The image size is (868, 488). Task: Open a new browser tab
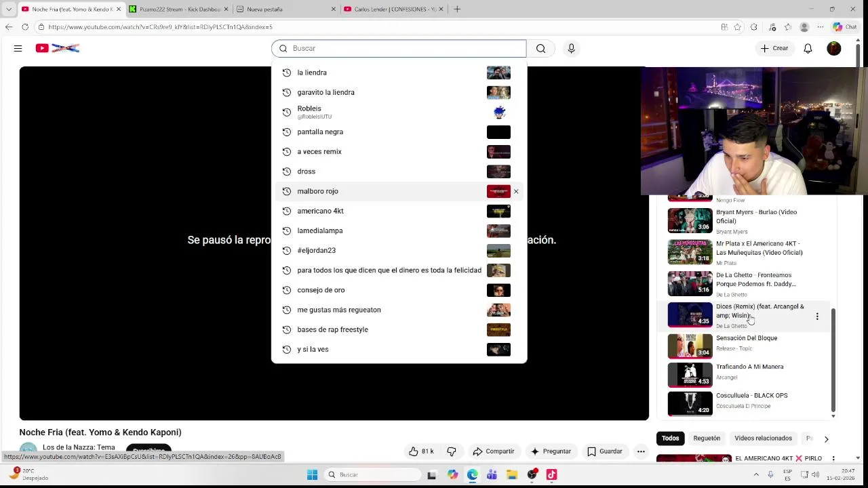(457, 9)
